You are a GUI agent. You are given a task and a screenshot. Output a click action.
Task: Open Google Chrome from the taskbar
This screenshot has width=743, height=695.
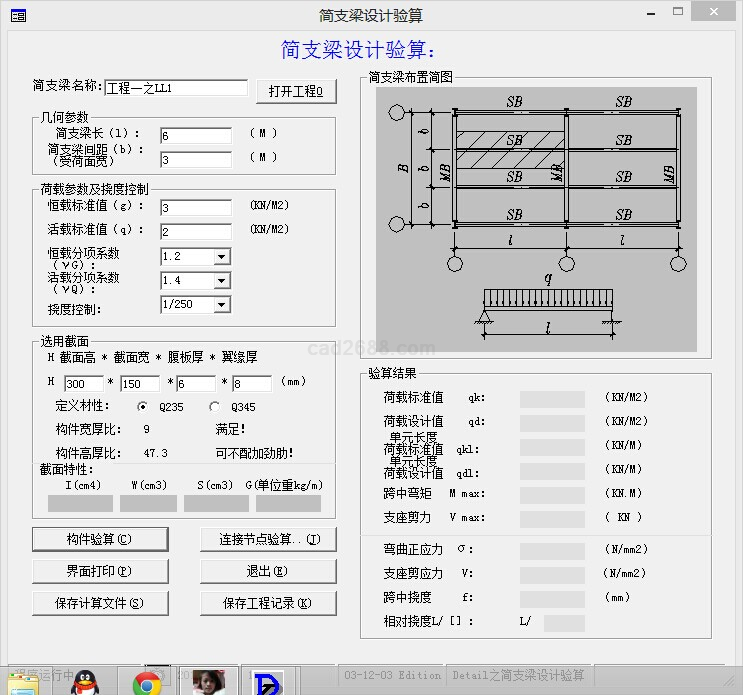pos(148,682)
